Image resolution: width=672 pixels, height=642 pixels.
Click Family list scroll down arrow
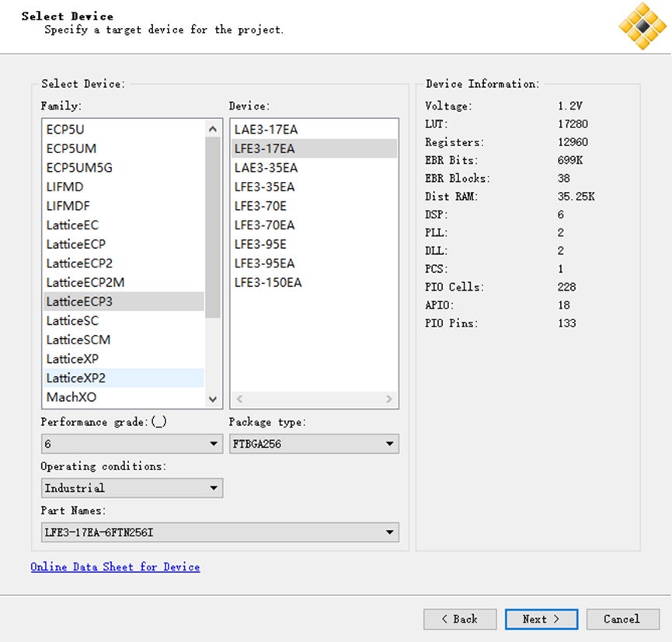[x=213, y=399]
